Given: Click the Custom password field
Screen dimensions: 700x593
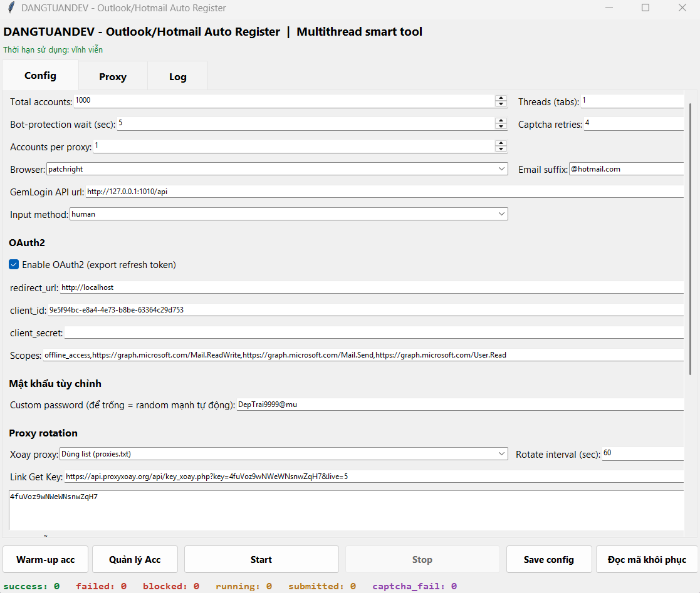Looking at the screenshot, I should tap(460, 405).
